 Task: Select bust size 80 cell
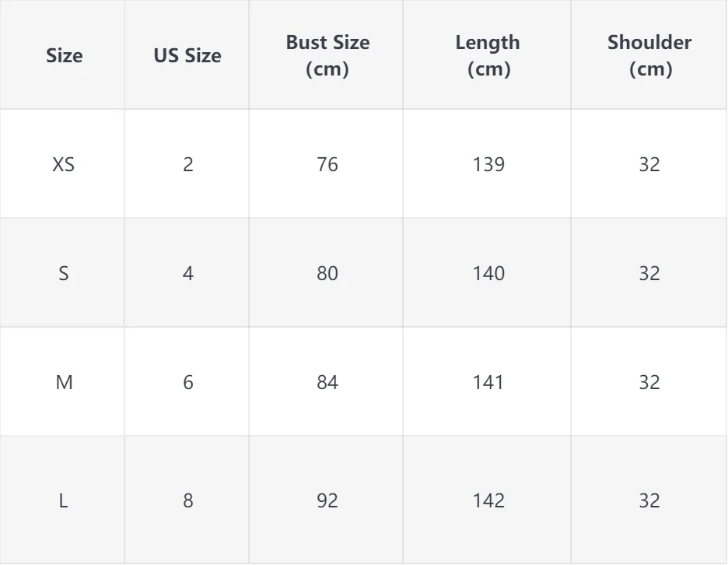(x=327, y=273)
